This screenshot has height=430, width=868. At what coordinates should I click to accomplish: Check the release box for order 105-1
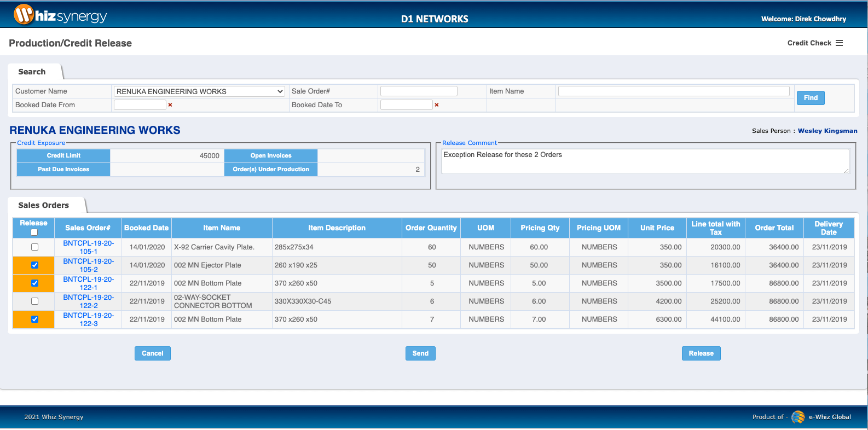[x=34, y=247]
